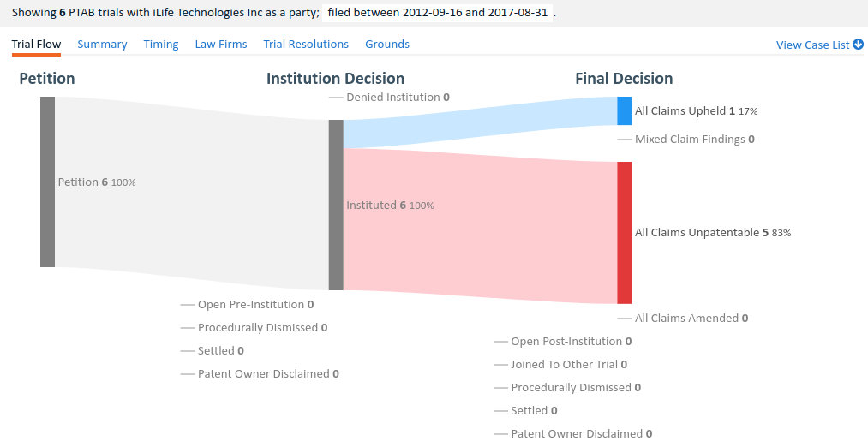
Task: Select the Trial Flow tab
Action: pyautogui.click(x=36, y=44)
